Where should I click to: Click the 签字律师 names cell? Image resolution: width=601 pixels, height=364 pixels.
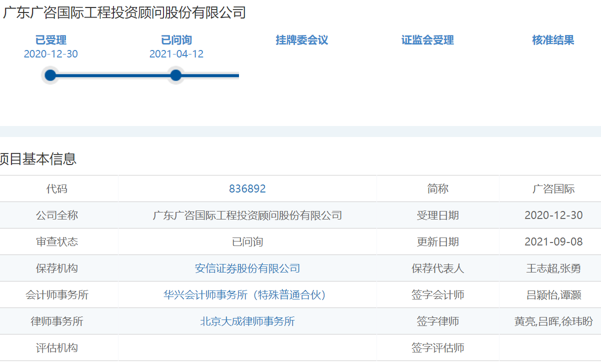[553, 321]
